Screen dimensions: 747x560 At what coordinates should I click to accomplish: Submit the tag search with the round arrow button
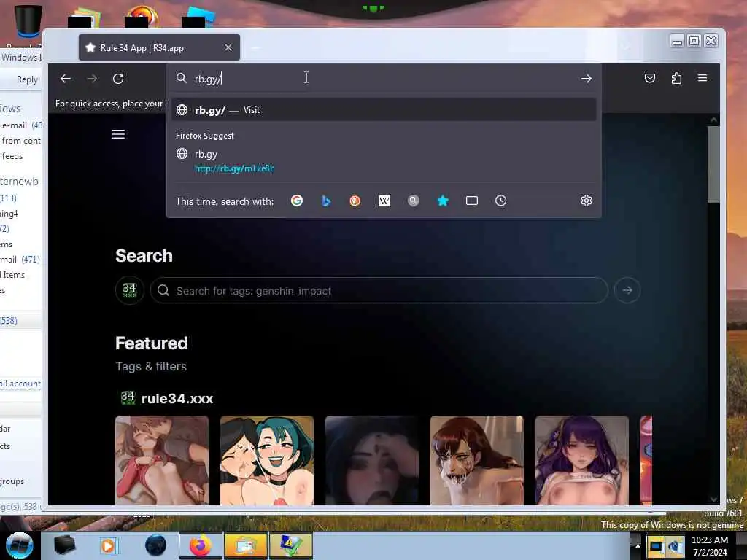point(627,290)
